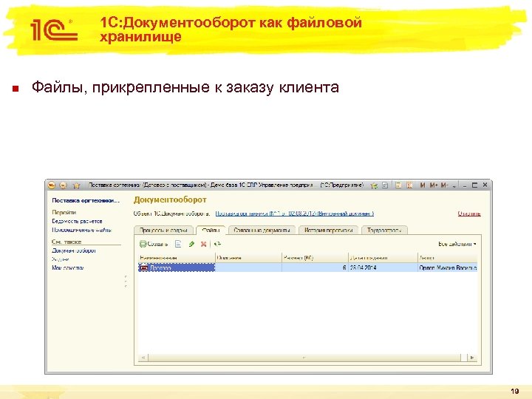Open the last link under См. также
Screen dimensions: 532x399
pos(67,268)
